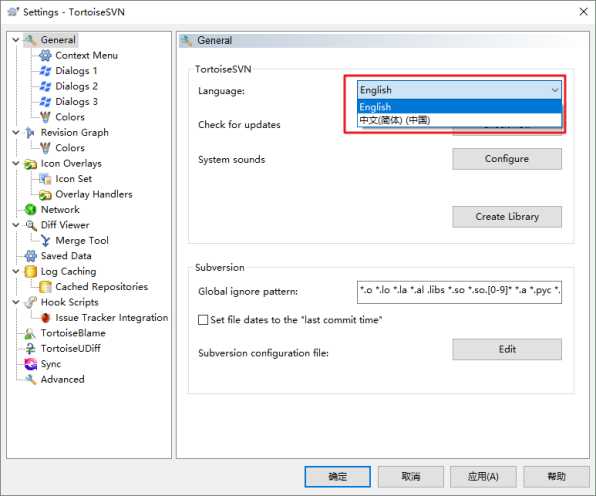
Task: Click the Create Library button
Action: 507,217
